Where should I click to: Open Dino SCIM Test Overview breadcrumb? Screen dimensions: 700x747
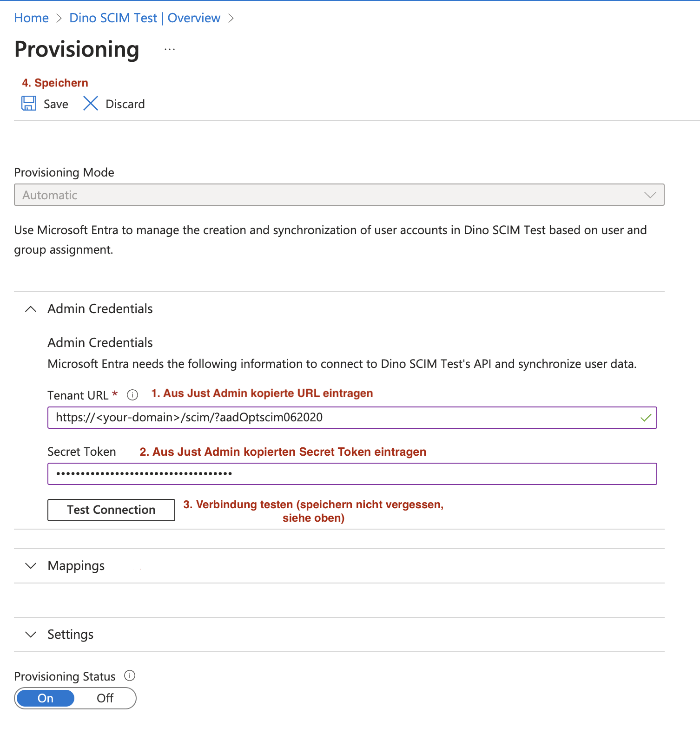coord(145,18)
